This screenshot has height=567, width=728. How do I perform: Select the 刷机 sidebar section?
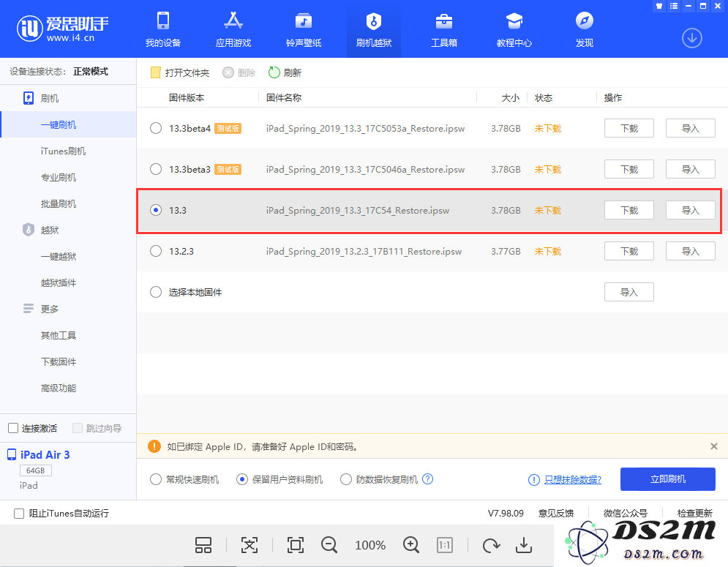coord(41,99)
